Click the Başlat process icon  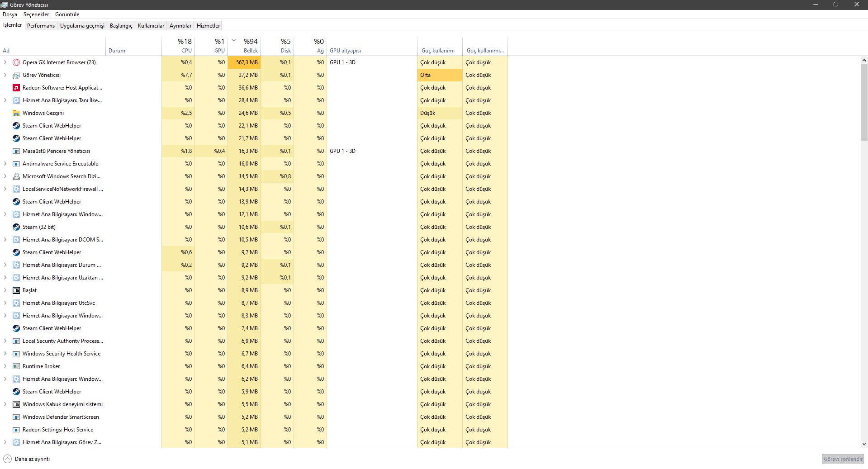[16, 290]
